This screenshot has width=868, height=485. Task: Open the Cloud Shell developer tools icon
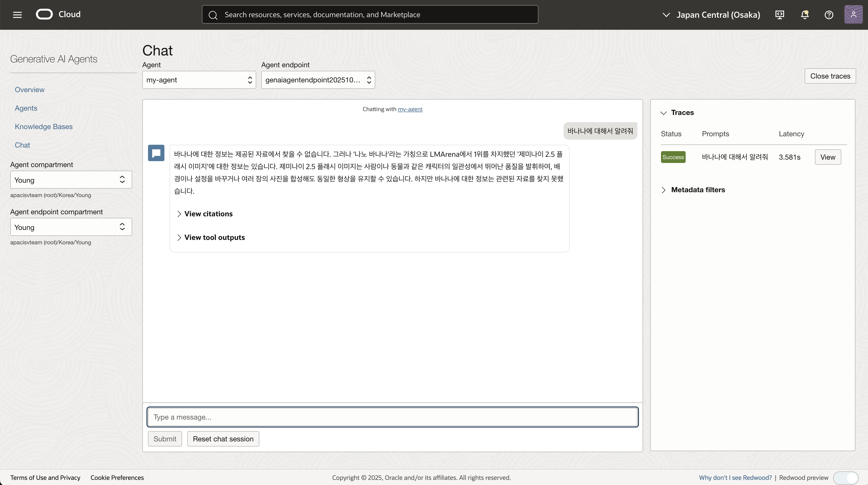coord(780,14)
